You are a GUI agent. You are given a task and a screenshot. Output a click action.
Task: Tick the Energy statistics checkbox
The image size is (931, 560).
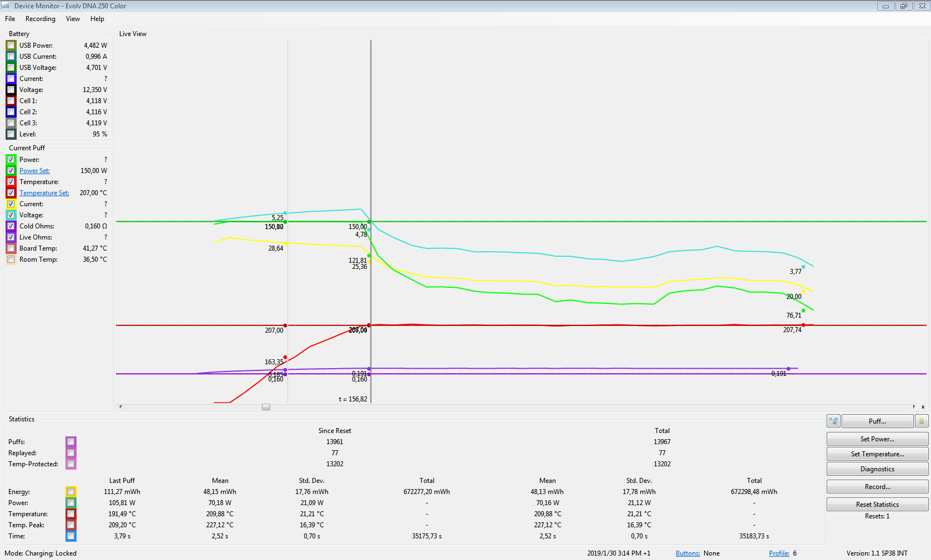[70, 492]
